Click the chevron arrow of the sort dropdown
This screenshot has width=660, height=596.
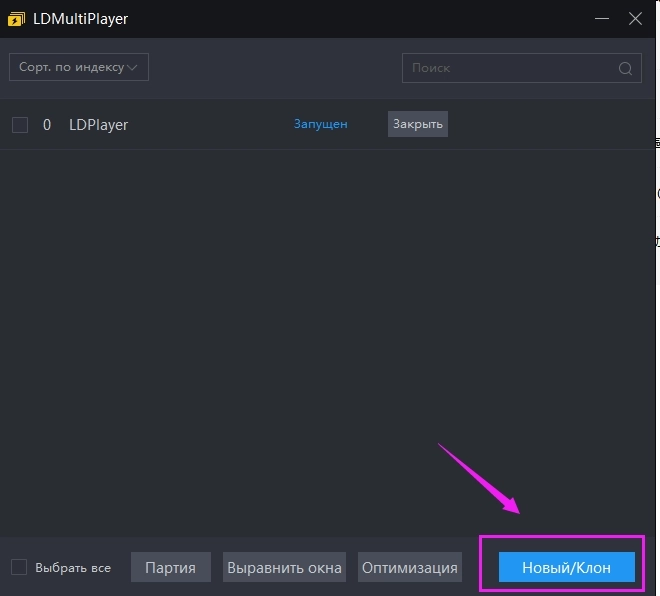pyautogui.click(x=135, y=67)
